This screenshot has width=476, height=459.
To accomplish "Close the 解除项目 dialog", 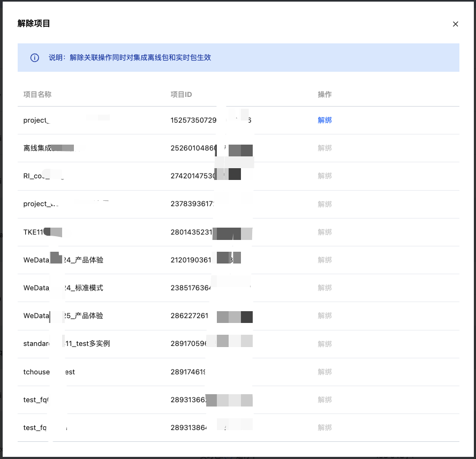I will tap(455, 24).
